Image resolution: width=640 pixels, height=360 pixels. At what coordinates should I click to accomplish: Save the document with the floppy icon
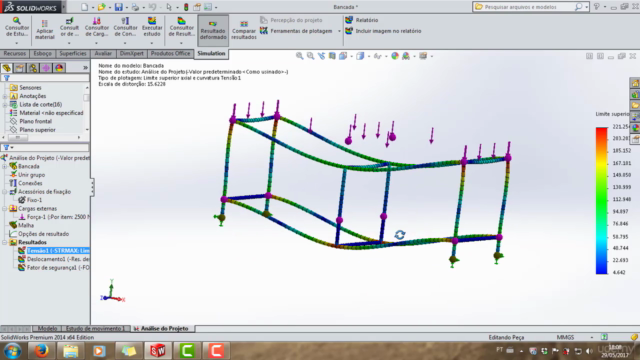[x=118, y=7]
